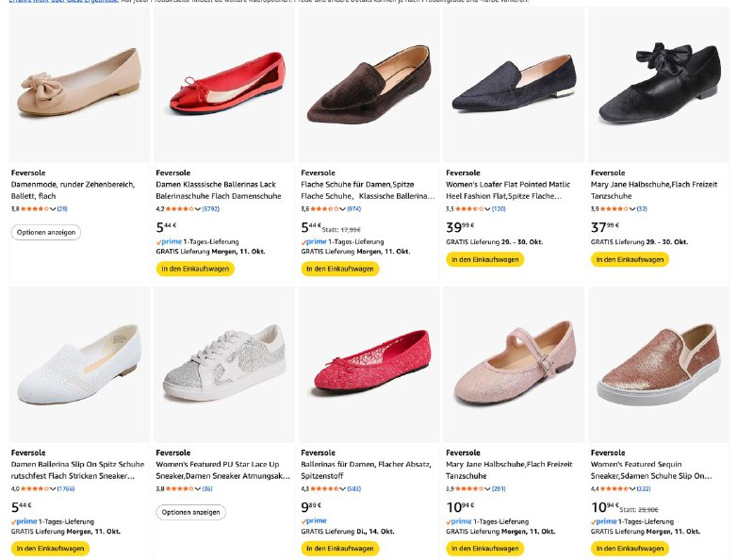Click Prime badge under white knit slip-on

24,520
